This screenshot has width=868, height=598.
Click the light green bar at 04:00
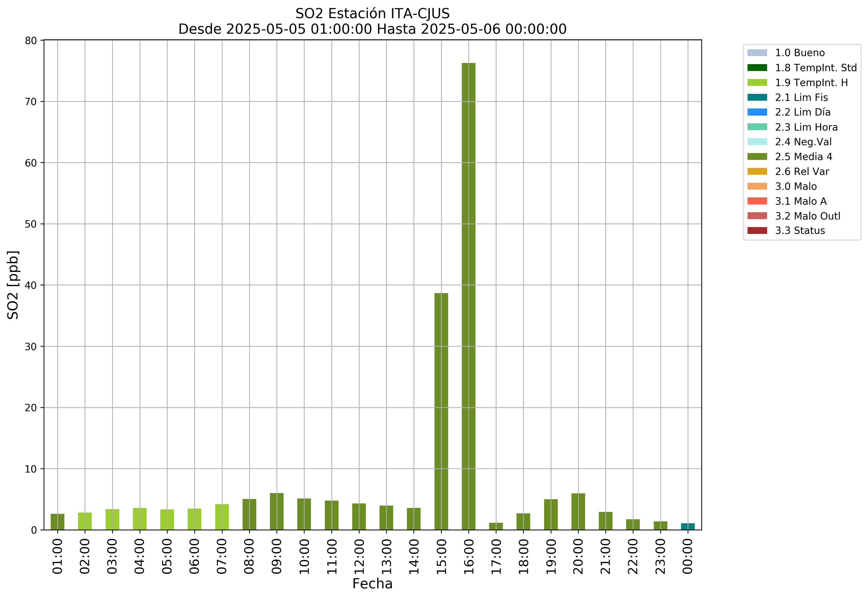(139, 519)
